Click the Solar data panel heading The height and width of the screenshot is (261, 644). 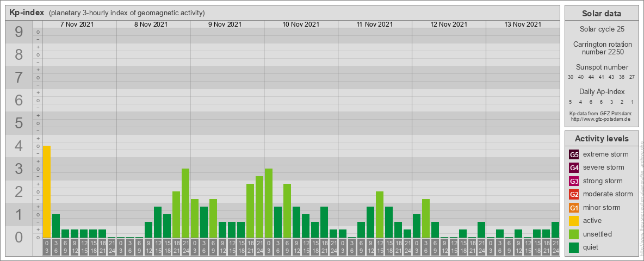tap(602, 14)
